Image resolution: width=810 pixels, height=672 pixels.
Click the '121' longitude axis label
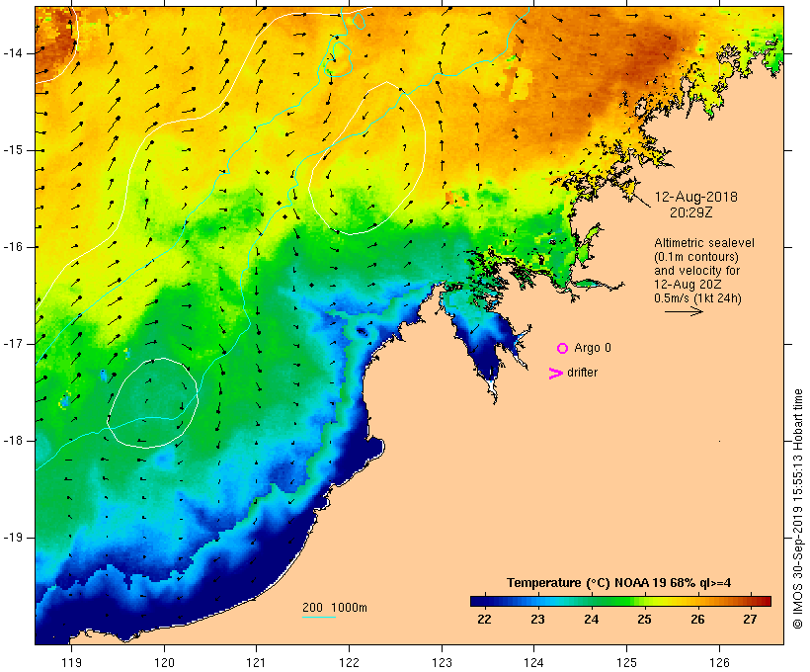[257, 662]
